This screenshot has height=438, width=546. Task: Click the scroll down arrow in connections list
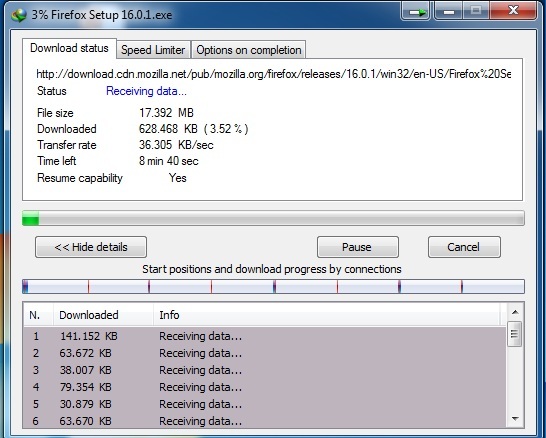click(515, 419)
